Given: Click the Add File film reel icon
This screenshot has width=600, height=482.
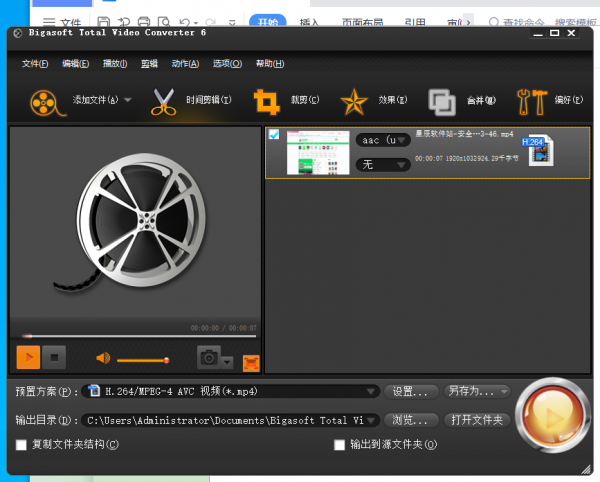Looking at the screenshot, I should pos(46,103).
